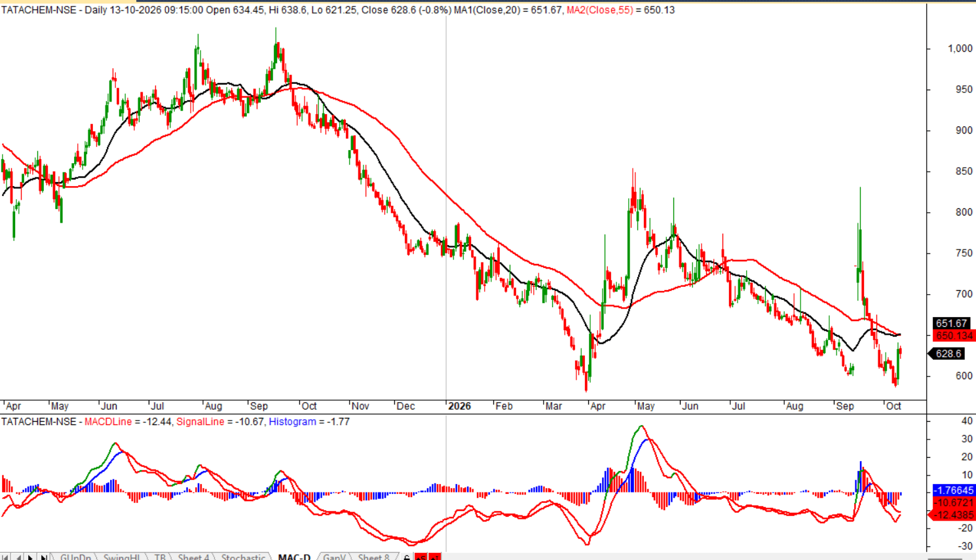Viewport: 976px width, 560px height.
Task: Go to the first chart sheet arrow
Action: (6, 557)
